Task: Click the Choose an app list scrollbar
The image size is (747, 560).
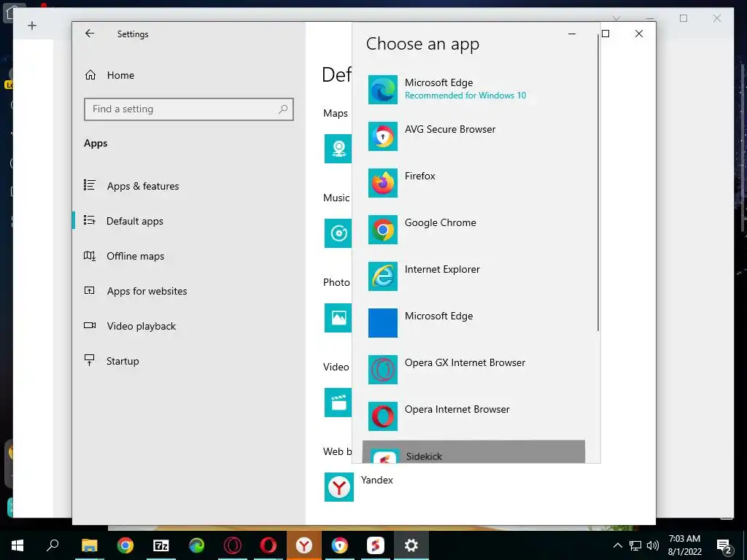Action: pyautogui.click(x=598, y=183)
